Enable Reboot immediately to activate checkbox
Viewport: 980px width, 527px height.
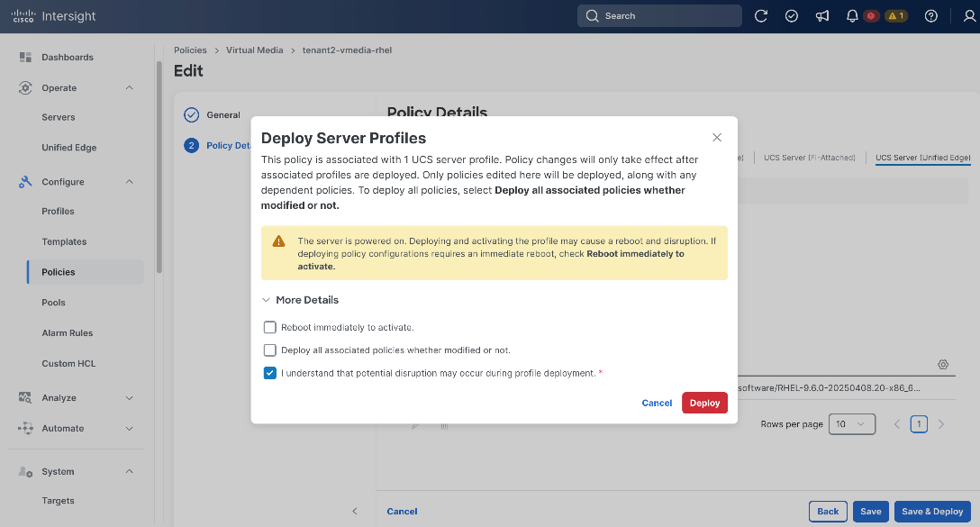270,328
